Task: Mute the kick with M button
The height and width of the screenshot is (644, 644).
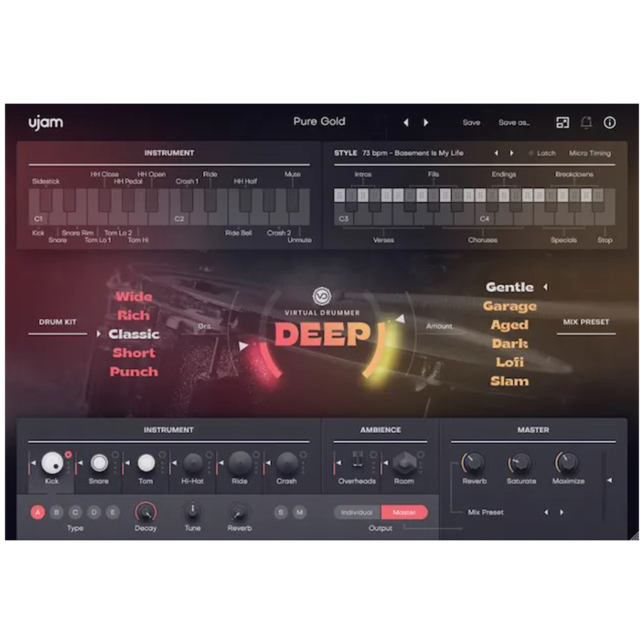Action: (300, 512)
